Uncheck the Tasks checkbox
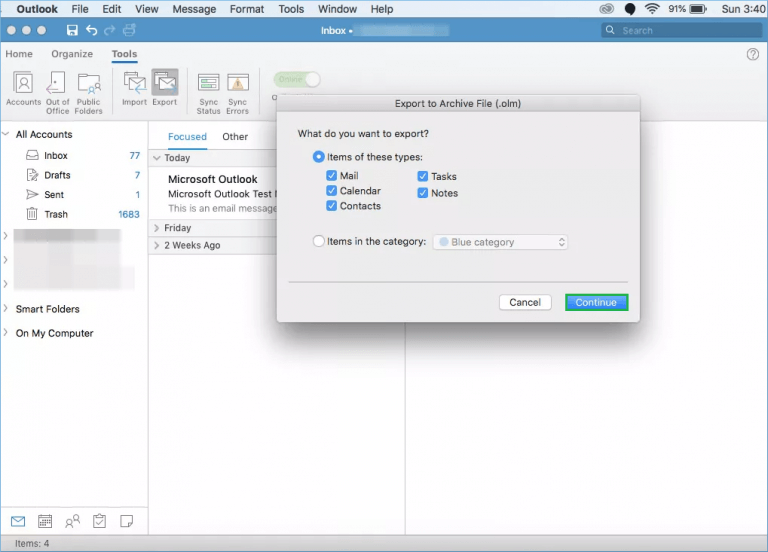 tap(423, 176)
